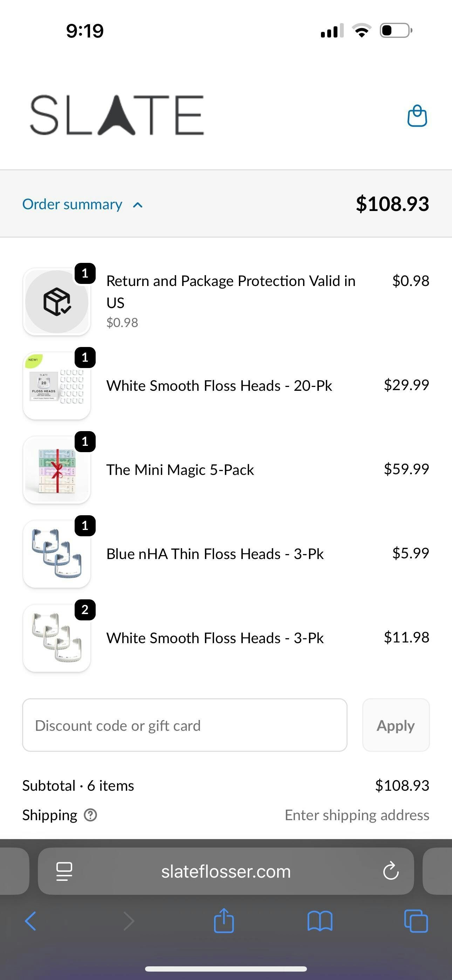The height and width of the screenshot is (980, 452).
Task: Open the shopping bag cart icon
Action: (417, 116)
